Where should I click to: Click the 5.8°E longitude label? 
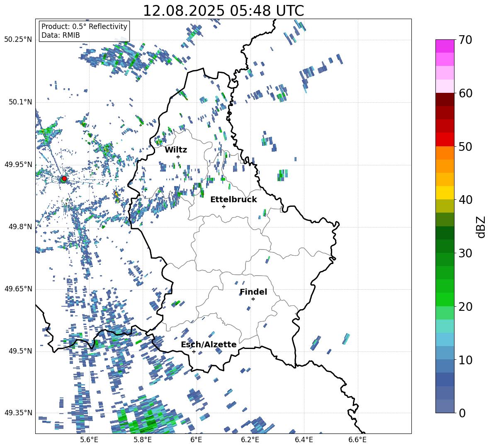tap(143, 440)
